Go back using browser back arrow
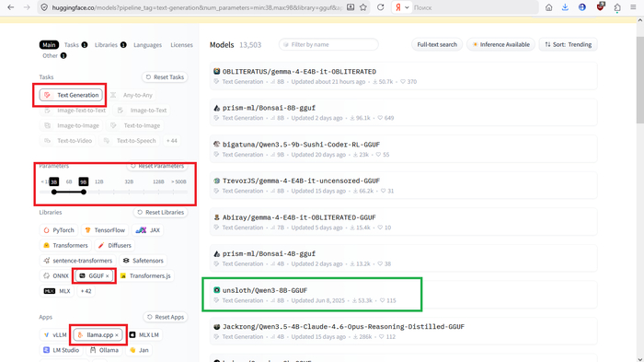 tap(11, 7)
